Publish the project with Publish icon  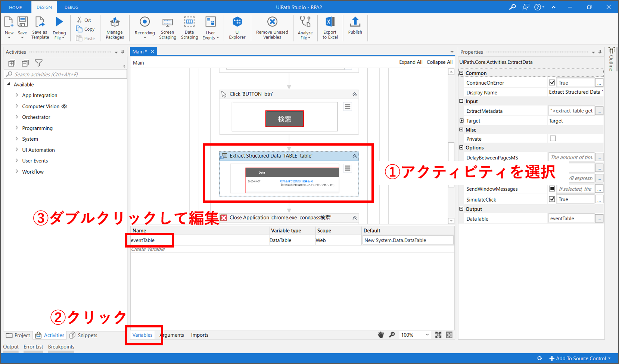355,22
